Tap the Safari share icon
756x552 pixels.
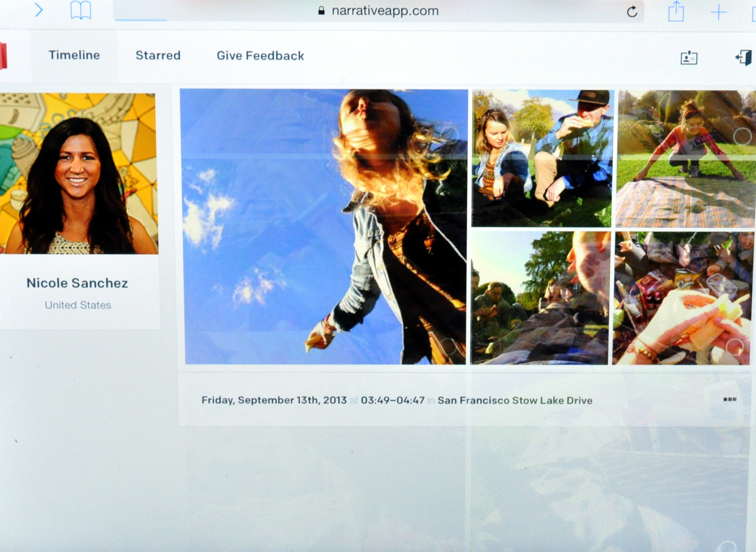point(676,12)
